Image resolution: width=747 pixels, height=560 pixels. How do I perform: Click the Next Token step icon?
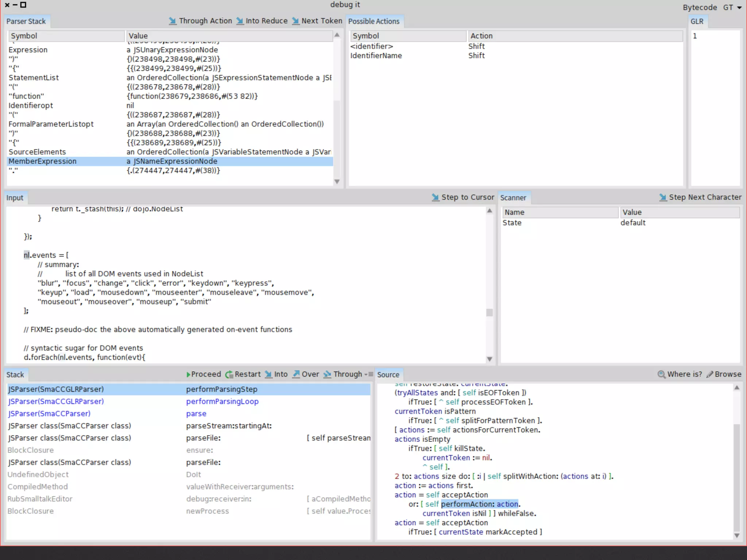click(x=295, y=21)
